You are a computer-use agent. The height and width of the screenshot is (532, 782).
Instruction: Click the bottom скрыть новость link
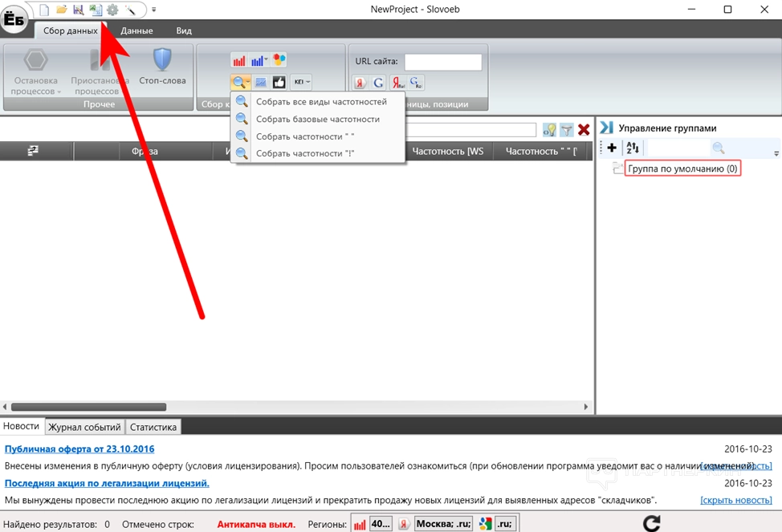pos(736,500)
